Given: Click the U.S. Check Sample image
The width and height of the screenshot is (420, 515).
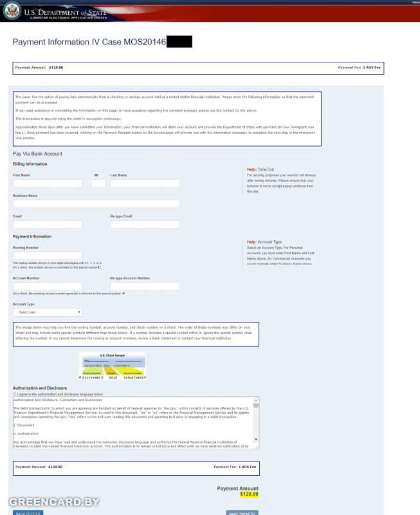Looking at the screenshot, I should click(113, 366).
